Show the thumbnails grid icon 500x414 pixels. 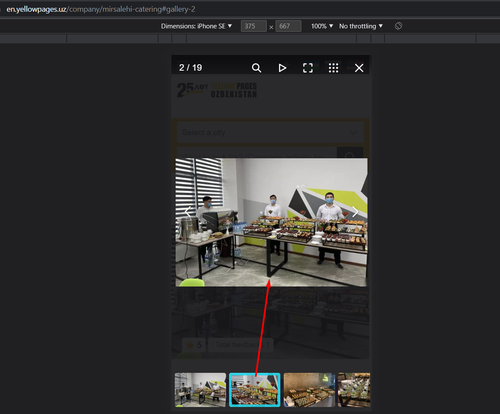click(333, 68)
